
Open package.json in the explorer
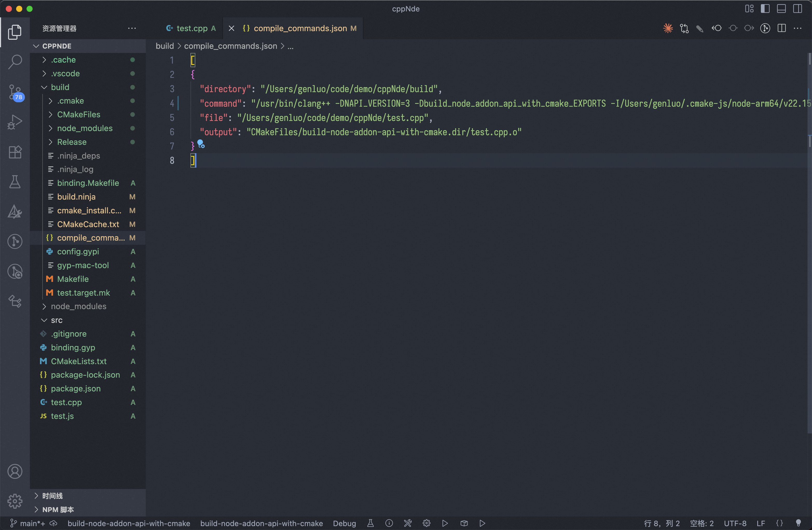[88, 388]
